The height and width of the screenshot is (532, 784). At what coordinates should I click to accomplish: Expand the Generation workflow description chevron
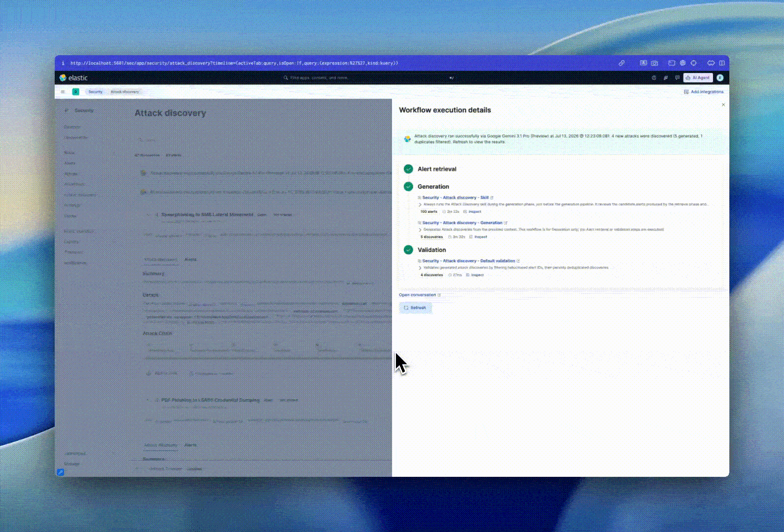click(x=420, y=230)
